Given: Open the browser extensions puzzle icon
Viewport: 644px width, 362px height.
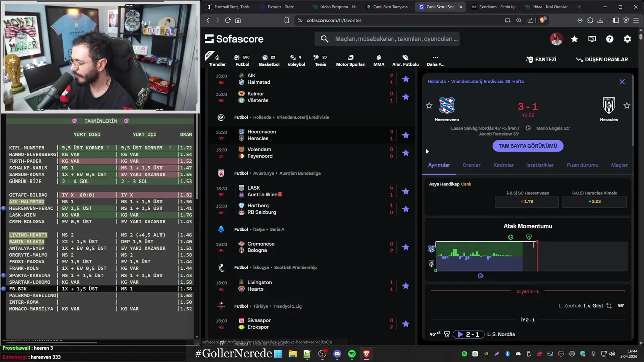Looking at the screenshot, I should 590,20.
